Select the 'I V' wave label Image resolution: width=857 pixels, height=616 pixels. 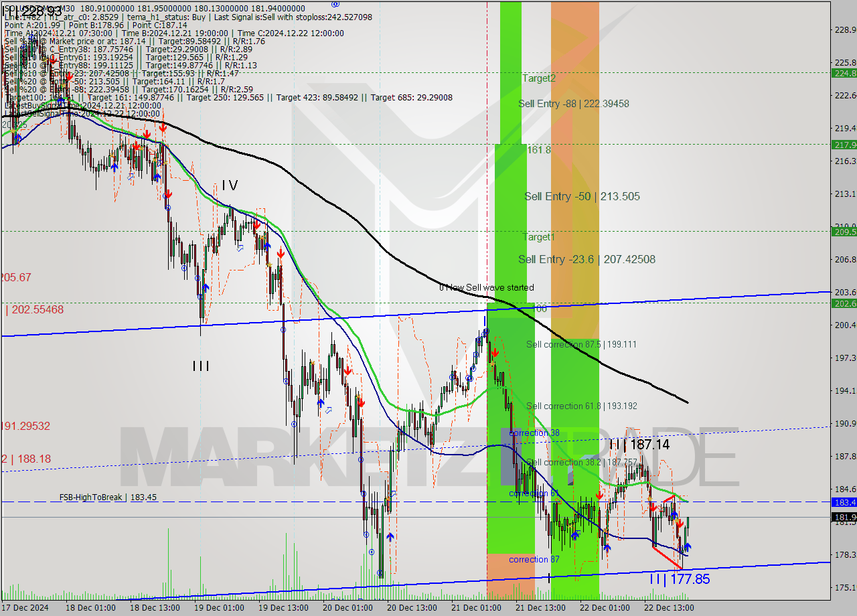coord(230,185)
